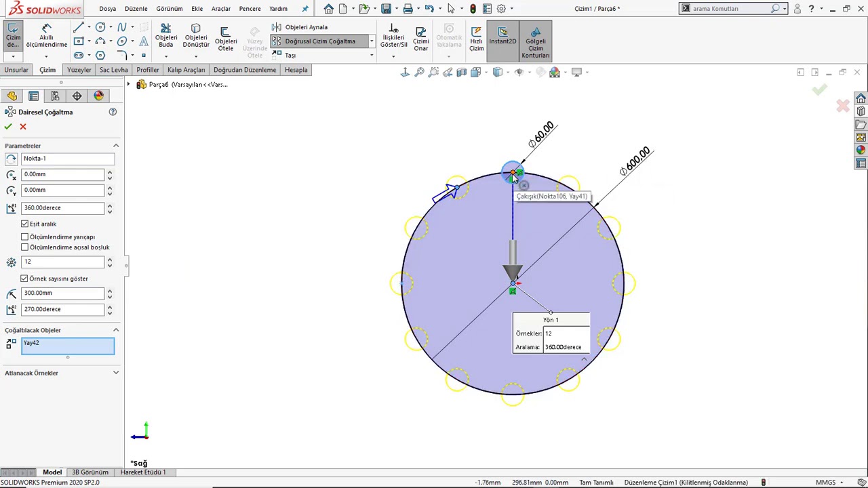Click the Örnekler 12 field in callout
Screen dimensions: 868x488
(x=566, y=333)
